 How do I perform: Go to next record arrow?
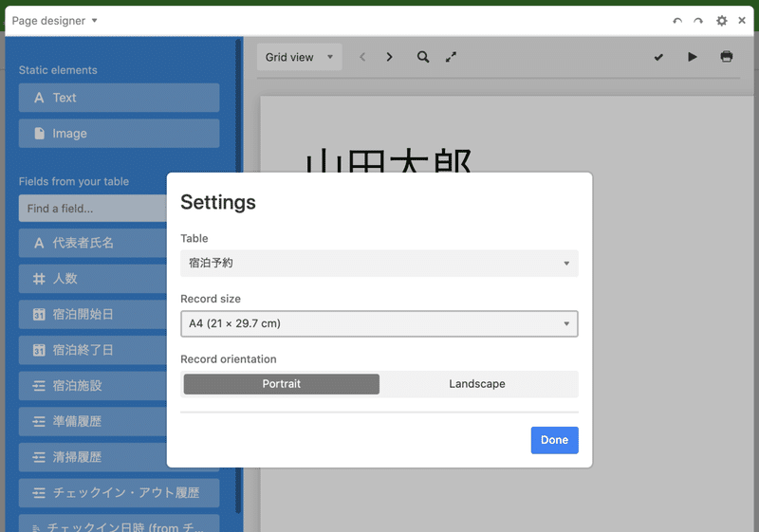389,57
